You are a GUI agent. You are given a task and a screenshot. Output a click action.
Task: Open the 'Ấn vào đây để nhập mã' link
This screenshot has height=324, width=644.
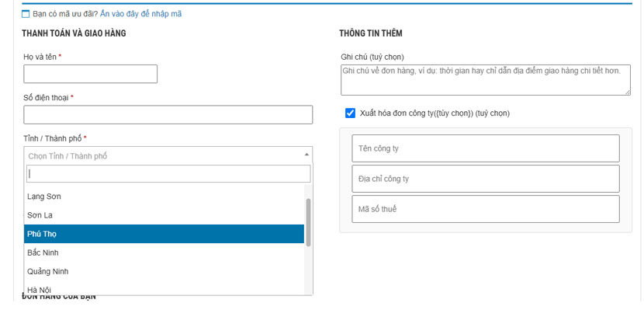point(140,14)
